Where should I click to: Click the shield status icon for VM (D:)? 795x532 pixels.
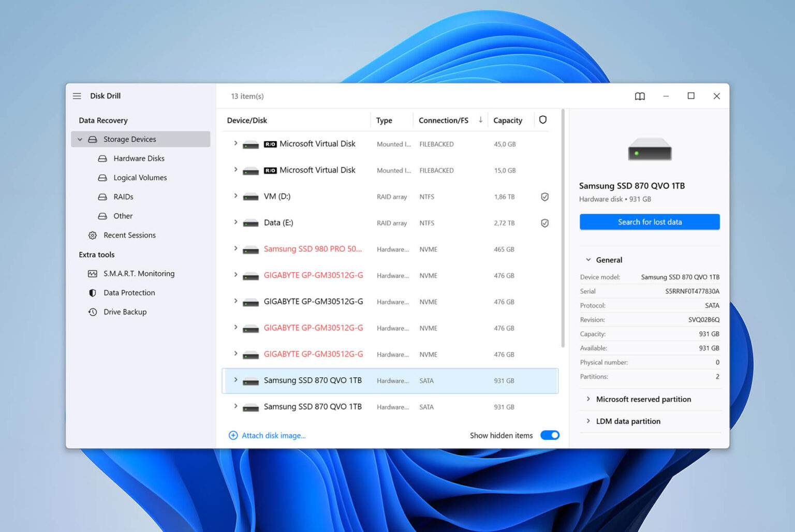click(x=544, y=197)
